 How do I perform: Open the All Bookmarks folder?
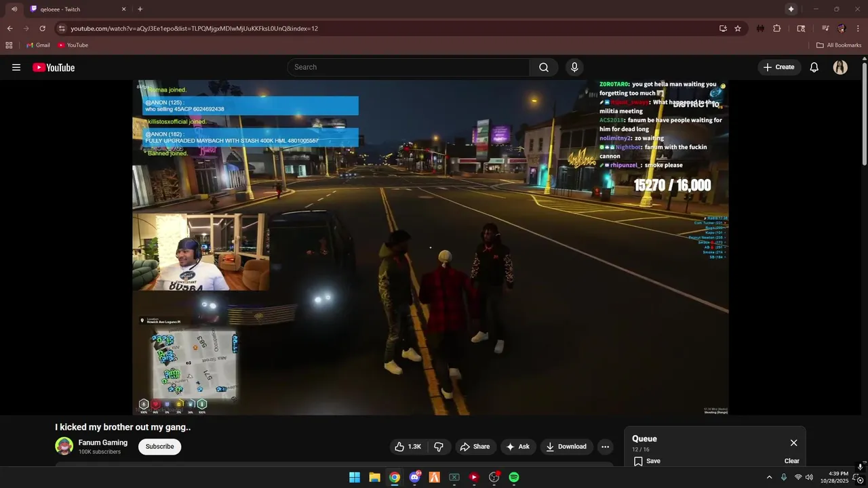pyautogui.click(x=839, y=45)
